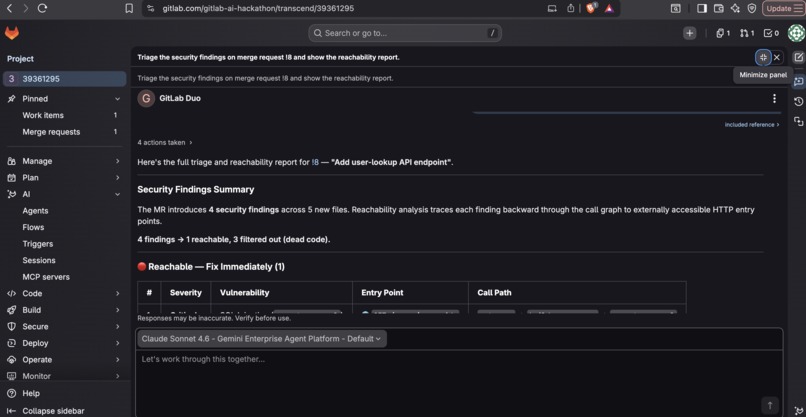Image resolution: width=806 pixels, height=417 pixels.
Task: Open the user avatar menu
Action: click(796, 33)
